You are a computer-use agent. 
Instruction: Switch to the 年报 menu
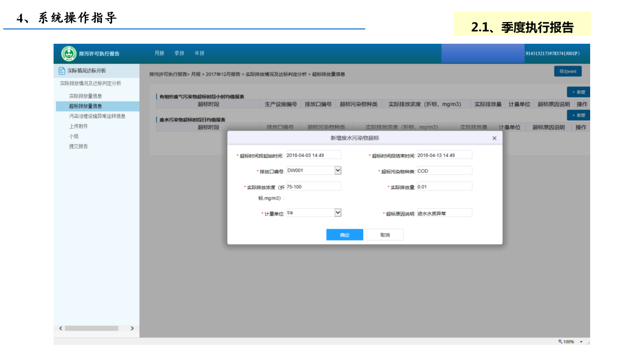tap(199, 53)
